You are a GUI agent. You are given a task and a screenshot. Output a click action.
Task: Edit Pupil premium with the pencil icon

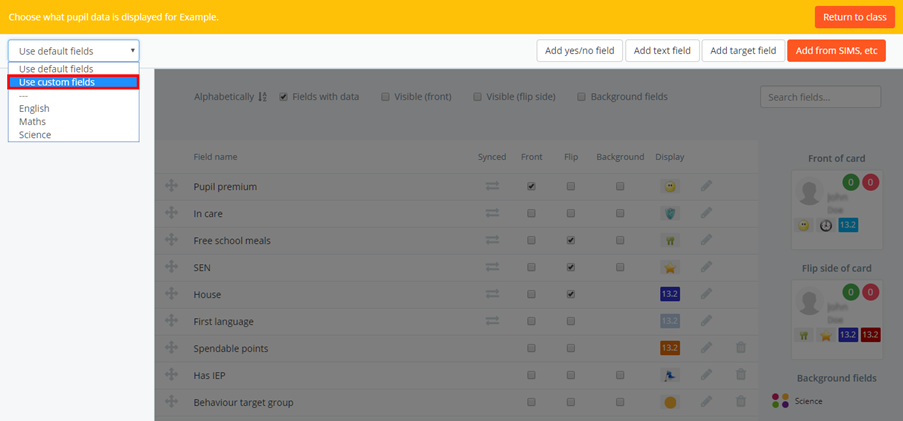(707, 186)
